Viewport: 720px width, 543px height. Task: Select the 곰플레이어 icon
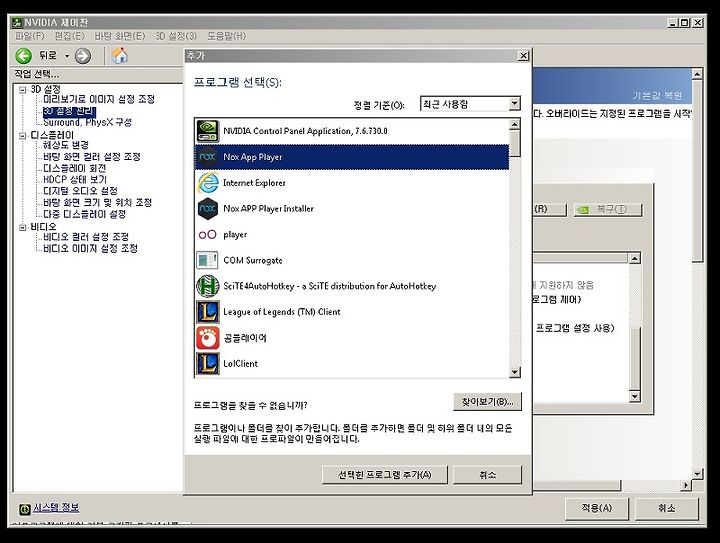[x=208, y=338]
